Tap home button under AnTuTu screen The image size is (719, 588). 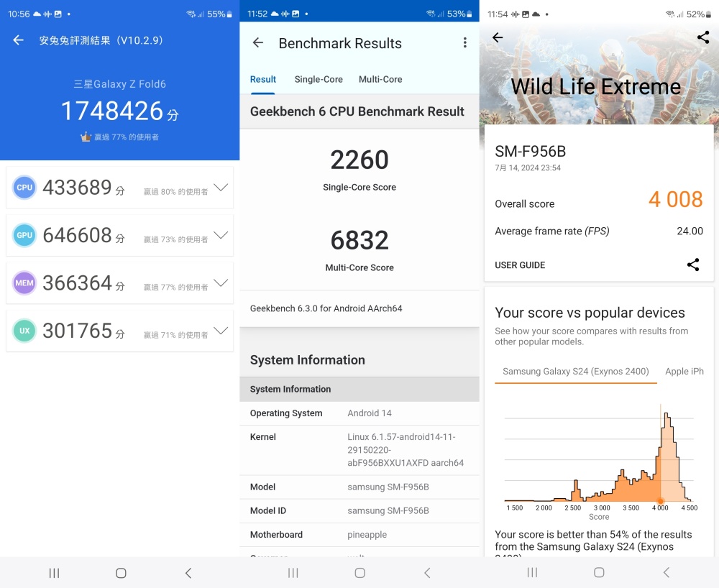[x=121, y=573]
